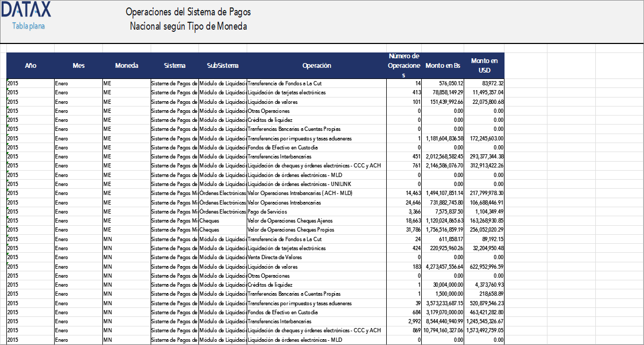Click the DATAX logo
The width and height of the screenshot is (644, 345).
(27, 10)
